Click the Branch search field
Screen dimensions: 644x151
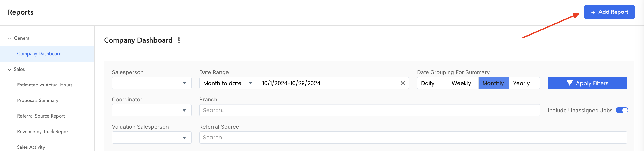(370, 110)
